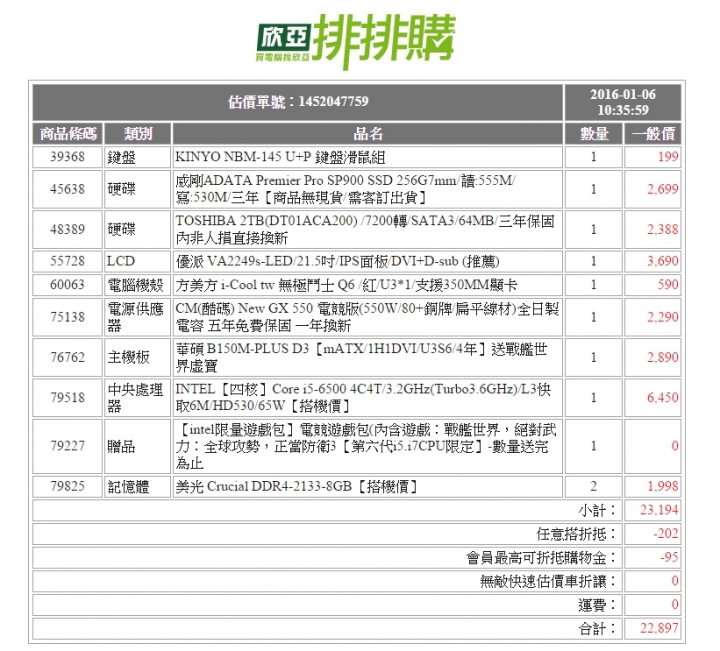Viewport: 720px width, 651px height.
Task: Click total value 22,897
Action: [659, 629]
